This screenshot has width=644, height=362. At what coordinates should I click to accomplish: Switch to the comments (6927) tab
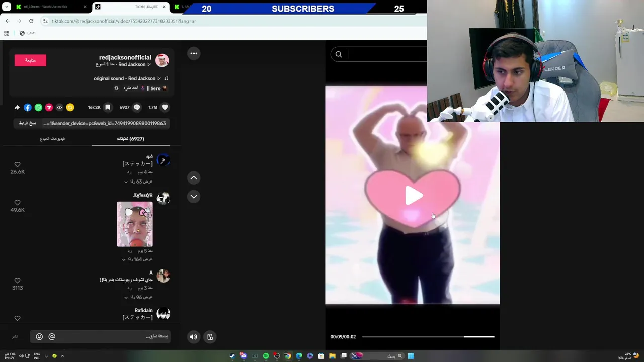click(x=130, y=139)
